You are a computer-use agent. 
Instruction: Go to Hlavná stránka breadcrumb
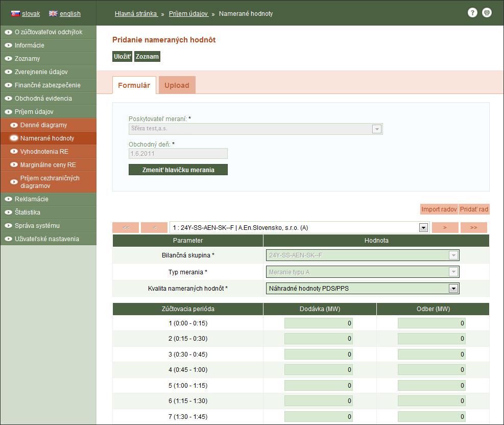[x=136, y=13]
